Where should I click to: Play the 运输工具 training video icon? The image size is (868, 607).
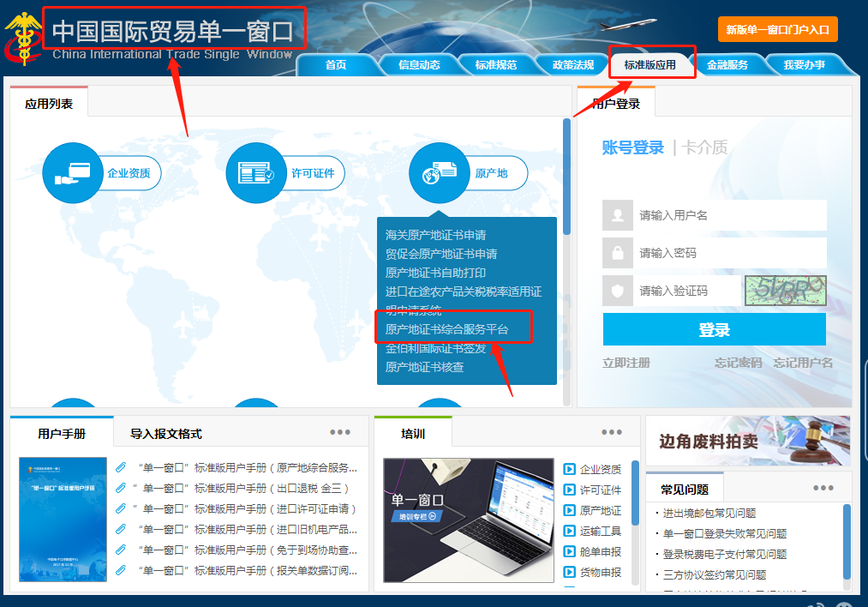pyautogui.click(x=569, y=531)
